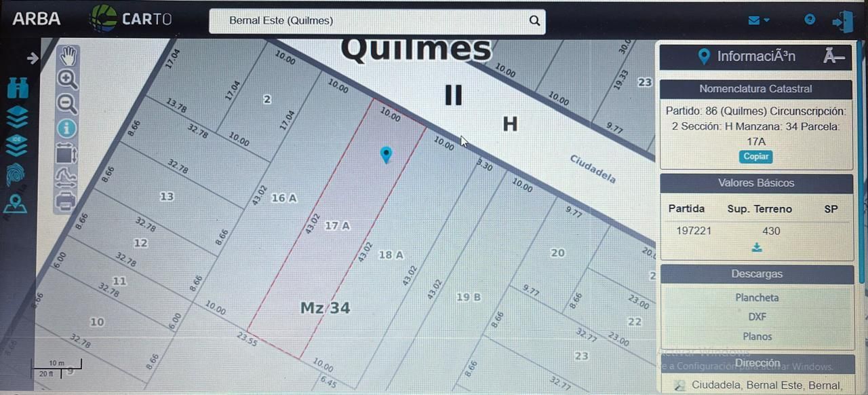Click the fingerprint icon in sidebar
The width and height of the screenshot is (868, 395).
16,174
